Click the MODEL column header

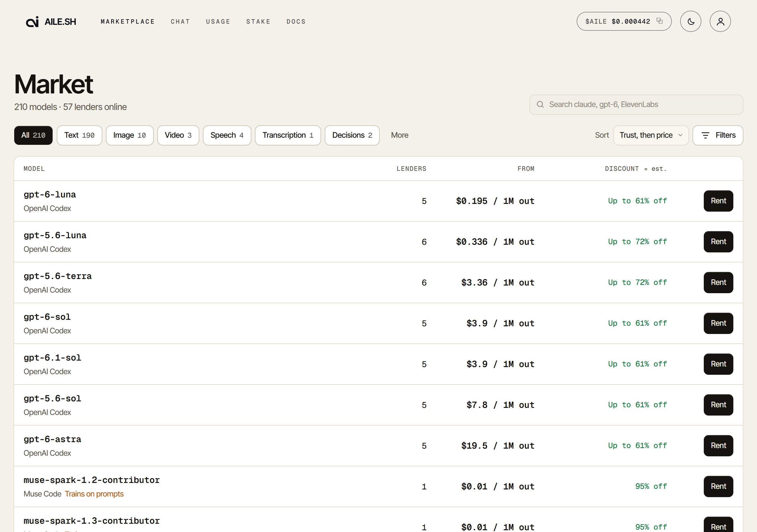(34, 169)
